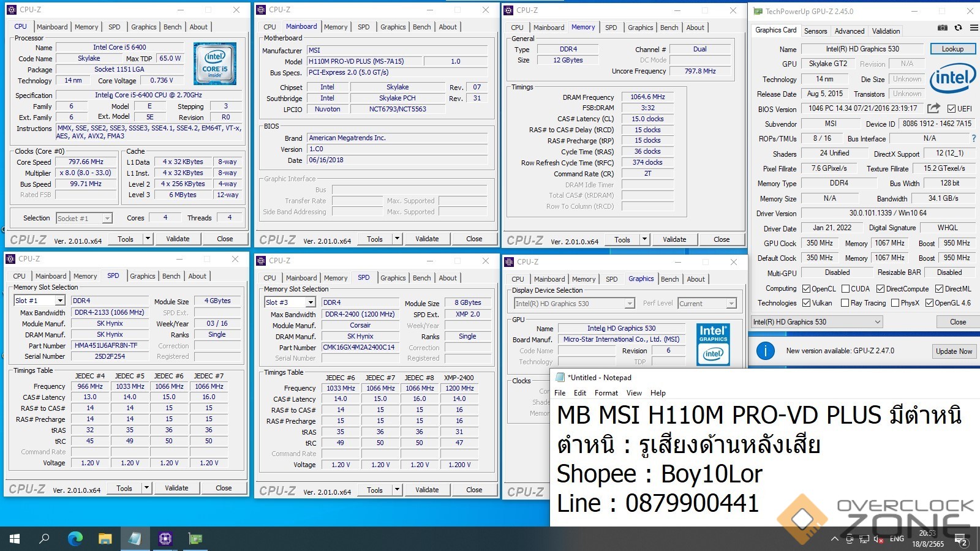Click the Intel Core i5 processor logo
This screenshot has width=980, height=551.
pos(214,64)
